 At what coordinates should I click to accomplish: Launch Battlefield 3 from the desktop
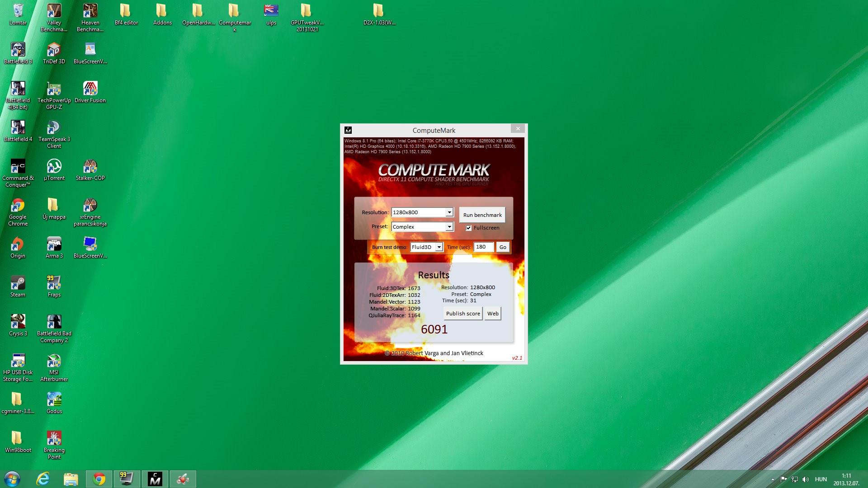[x=18, y=53]
